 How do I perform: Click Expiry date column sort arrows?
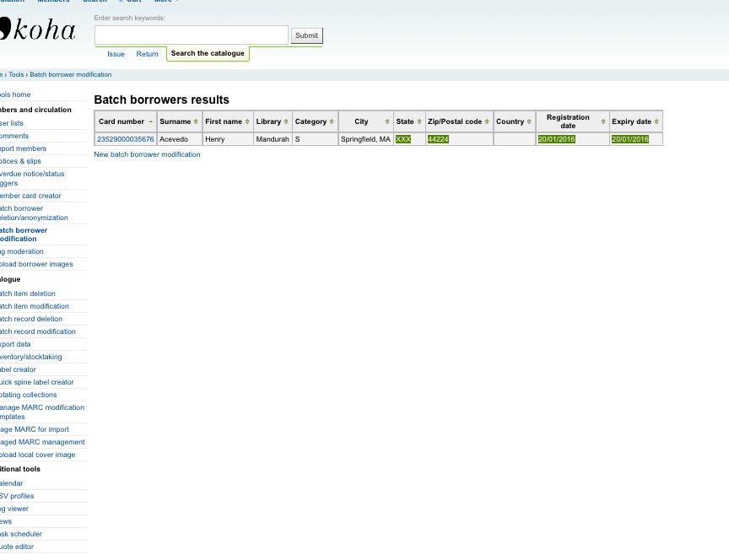657,121
